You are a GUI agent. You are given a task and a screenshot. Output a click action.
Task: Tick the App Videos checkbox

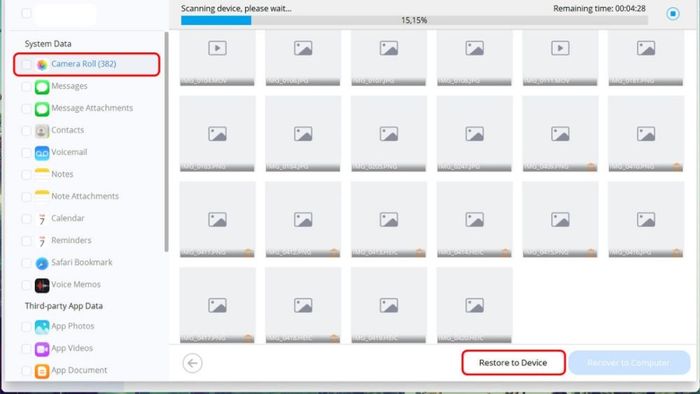point(26,349)
